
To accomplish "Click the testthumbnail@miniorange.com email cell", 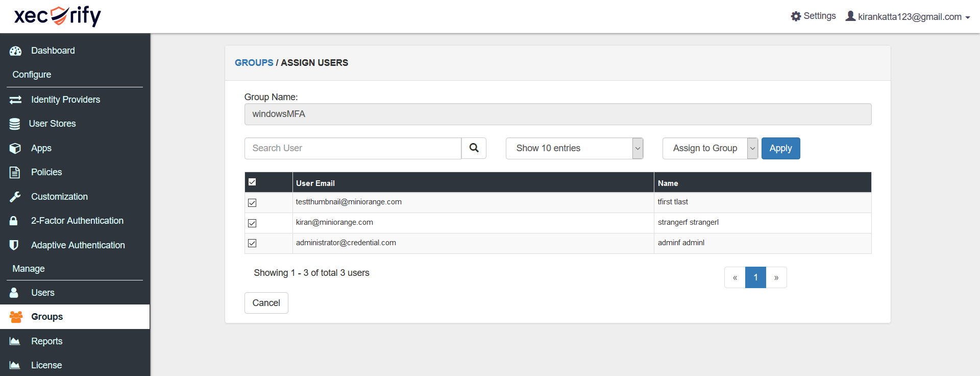I will 473,202.
